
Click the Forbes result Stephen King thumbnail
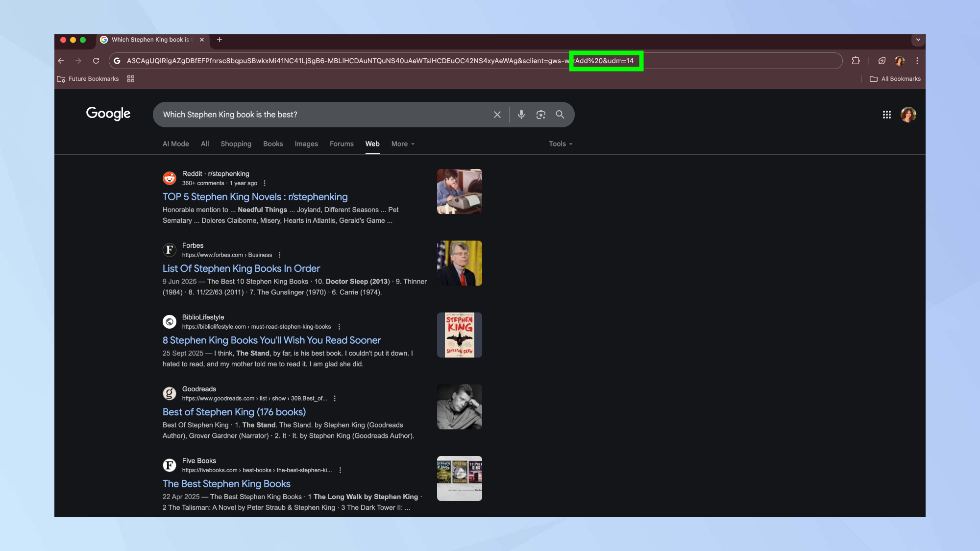pos(459,263)
